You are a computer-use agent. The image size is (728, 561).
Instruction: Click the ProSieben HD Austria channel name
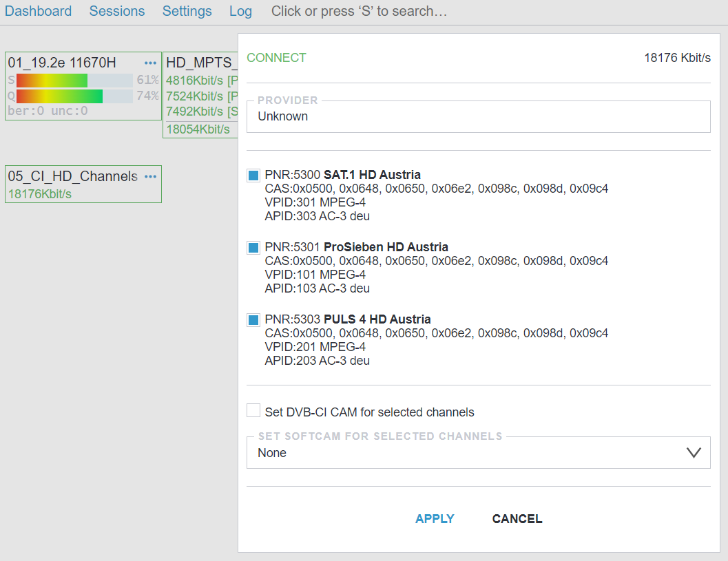pos(386,247)
